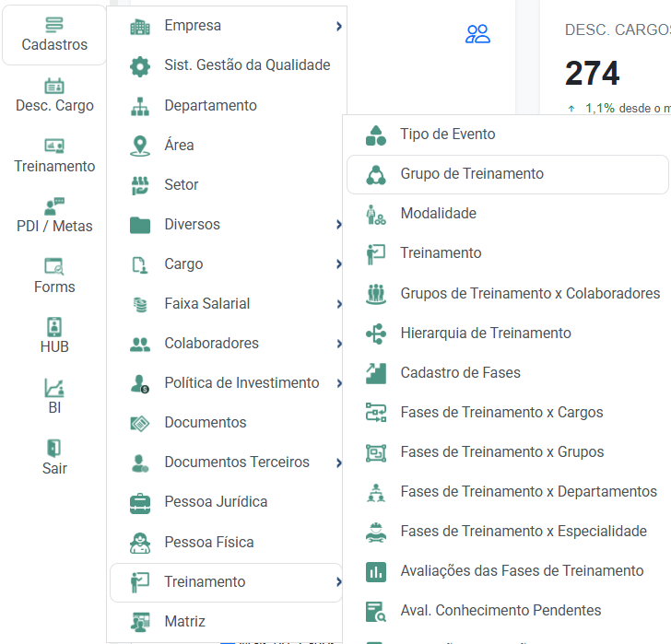The height and width of the screenshot is (644, 671).
Task: Open the Desc. Cargo sidebar icon
Action: 54,86
